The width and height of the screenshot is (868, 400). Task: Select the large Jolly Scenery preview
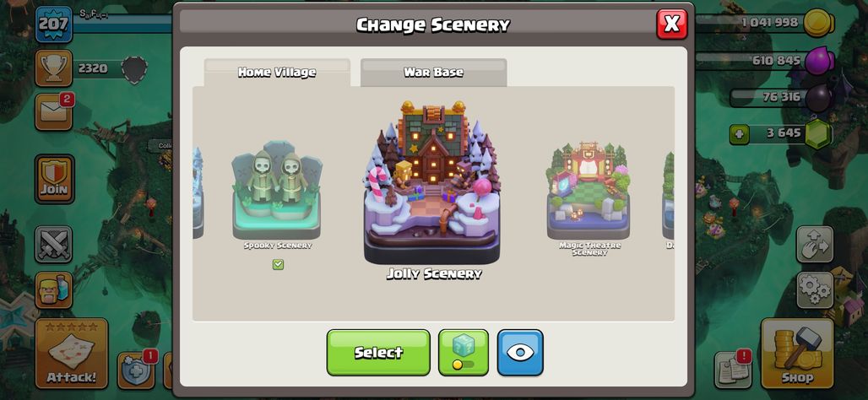[432, 182]
